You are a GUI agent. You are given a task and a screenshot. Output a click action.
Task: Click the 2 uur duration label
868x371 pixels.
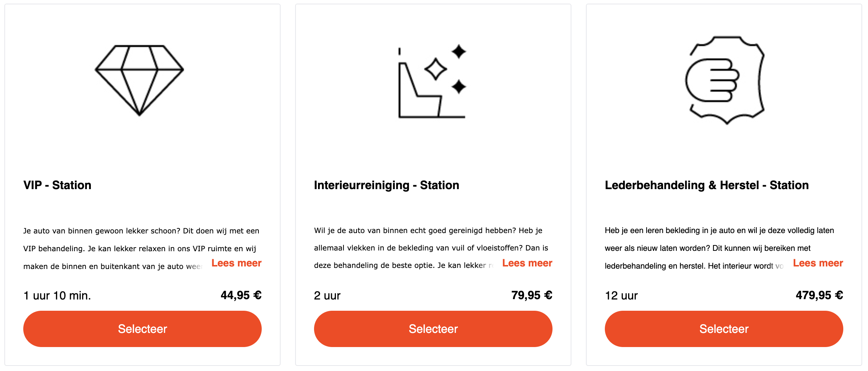pyautogui.click(x=327, y=295)
